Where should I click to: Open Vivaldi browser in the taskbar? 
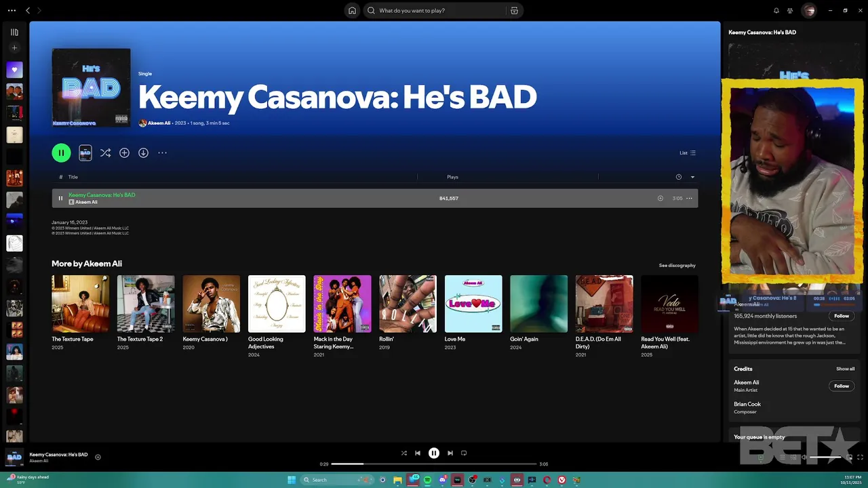561,480
